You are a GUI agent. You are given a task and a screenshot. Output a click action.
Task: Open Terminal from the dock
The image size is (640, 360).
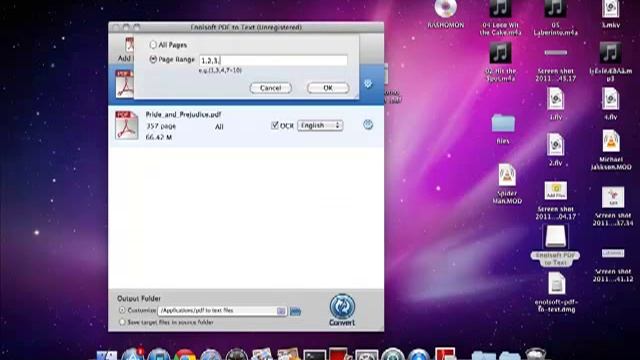[x=314, y=355]
